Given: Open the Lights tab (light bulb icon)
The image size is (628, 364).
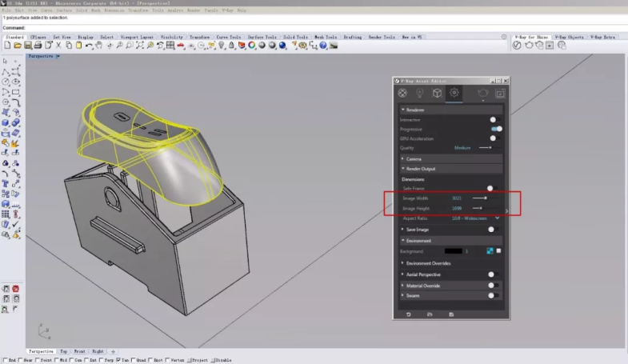Looking at the screenshot, I should (419, 94).
